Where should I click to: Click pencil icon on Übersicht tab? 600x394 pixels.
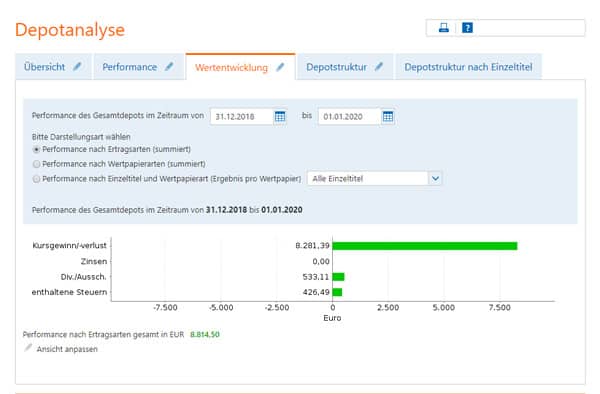[77, 67]
